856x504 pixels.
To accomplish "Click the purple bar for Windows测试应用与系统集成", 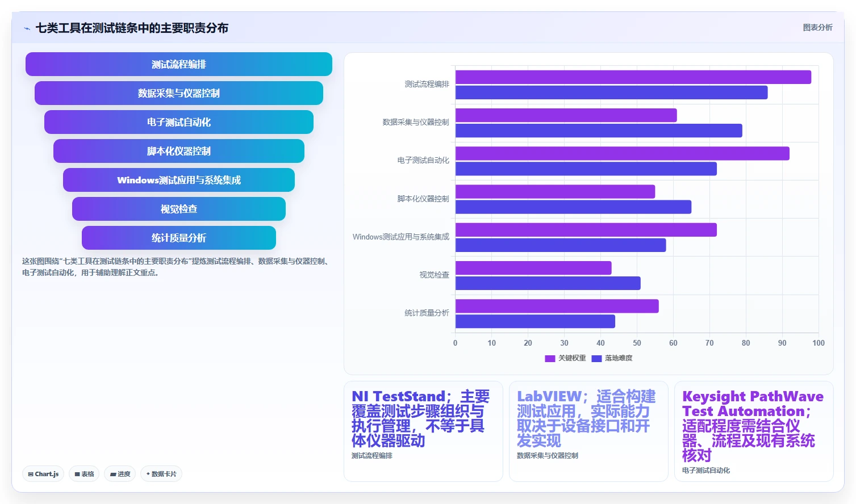I will click(x=586, y=230).
